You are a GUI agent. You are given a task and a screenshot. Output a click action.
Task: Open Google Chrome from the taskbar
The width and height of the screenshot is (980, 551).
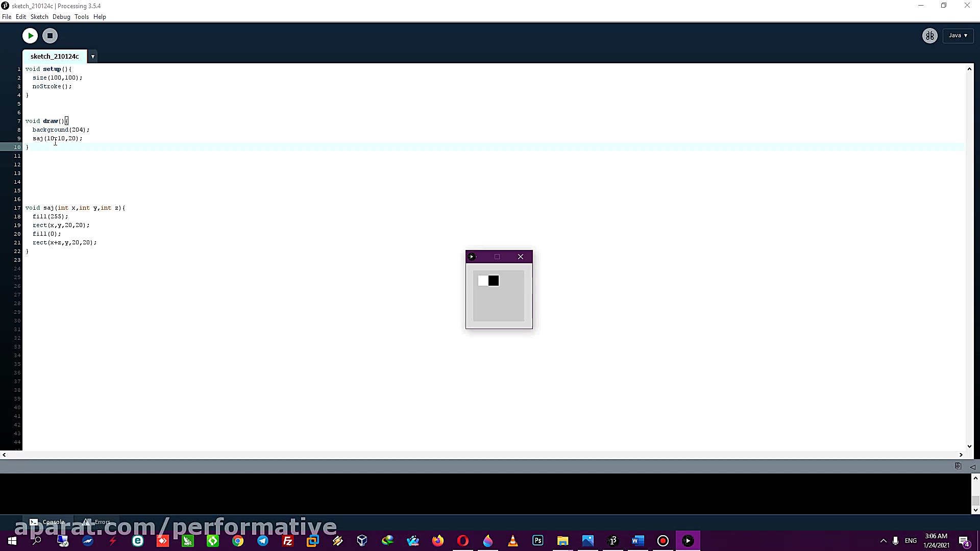[x=238, y=541]
